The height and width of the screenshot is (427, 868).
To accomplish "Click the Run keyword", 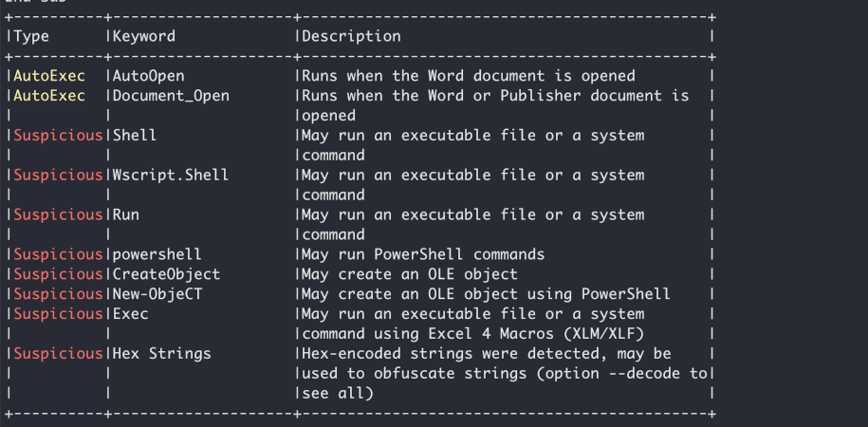I will pyautogui.click(x=126, y=214).
